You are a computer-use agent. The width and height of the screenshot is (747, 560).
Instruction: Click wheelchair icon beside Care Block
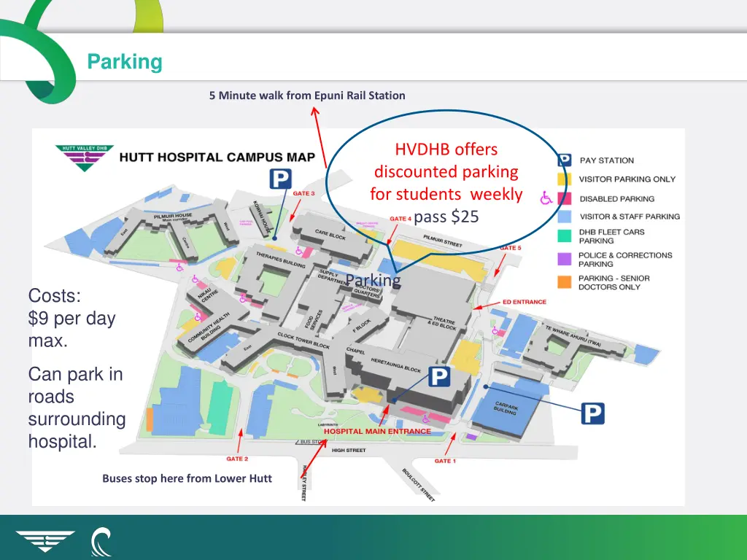coord(298,251)
